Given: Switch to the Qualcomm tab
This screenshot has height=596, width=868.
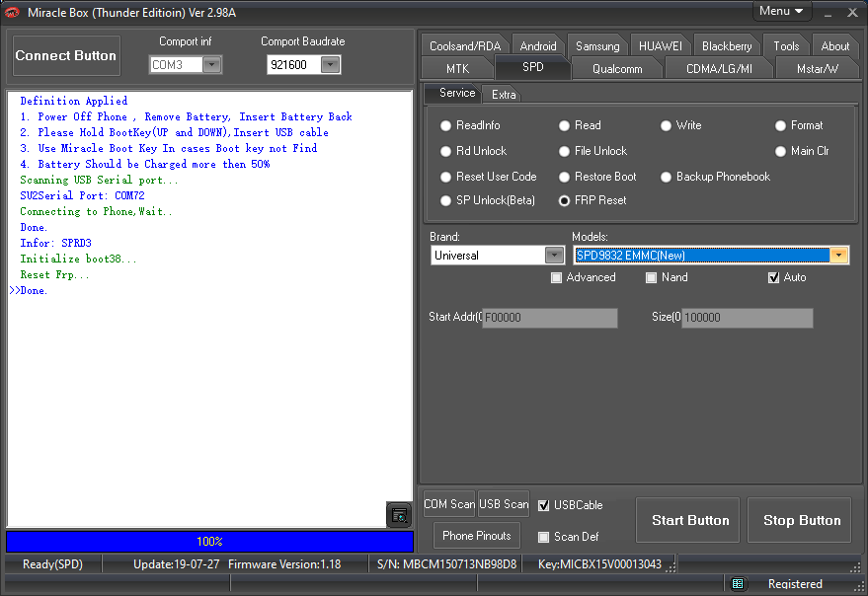Looking at the screenshot, I should pyautogui.click(x=617, y=69).
